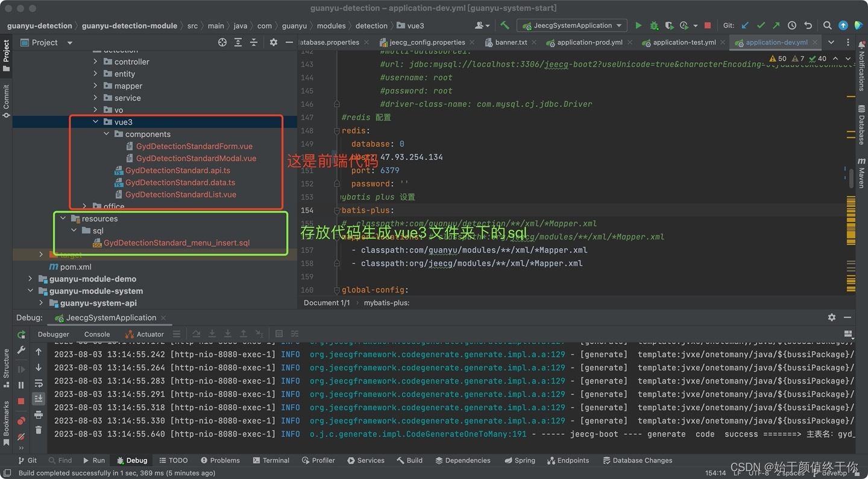
Task: Switch to the Debugger tab
Action: point(54,334)
